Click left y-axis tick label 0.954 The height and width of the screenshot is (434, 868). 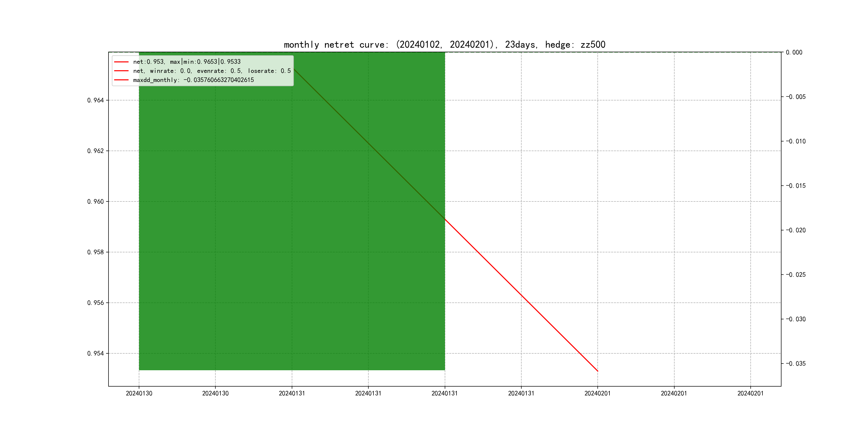[x=95, y=353]
